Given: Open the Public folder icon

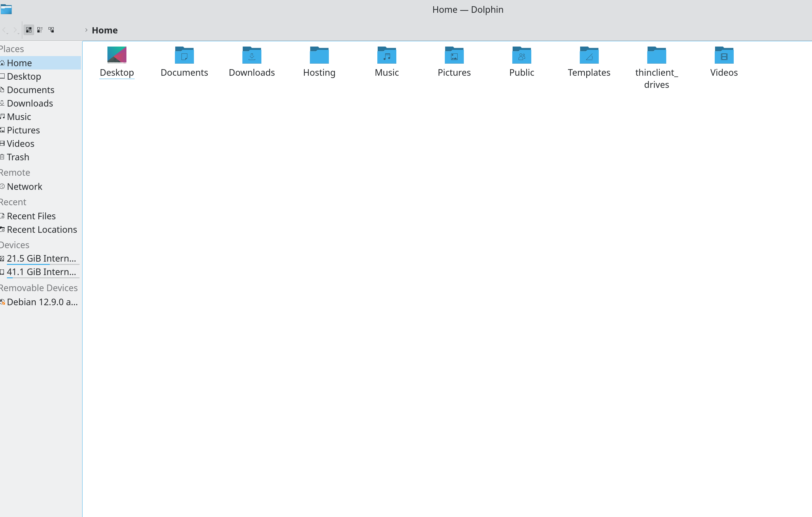Looking at the screenshot, I should (521, 55).
